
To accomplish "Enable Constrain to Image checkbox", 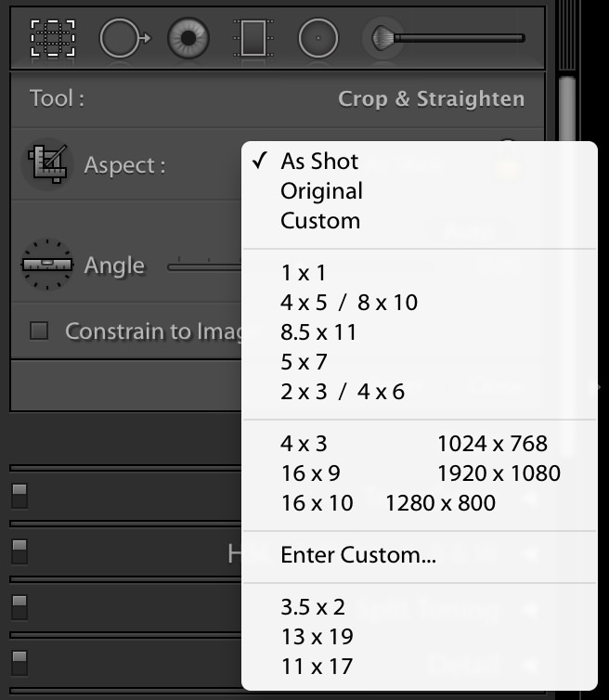I will tap(39, 331).
